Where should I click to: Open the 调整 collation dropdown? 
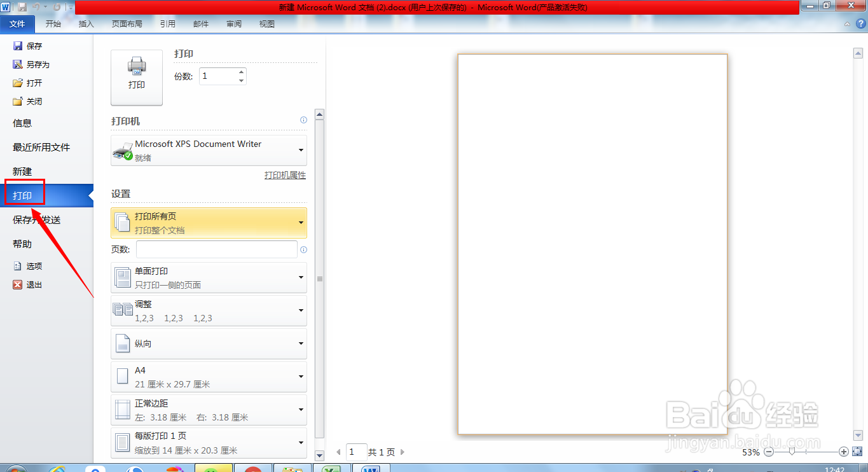(x=209, y=310)
